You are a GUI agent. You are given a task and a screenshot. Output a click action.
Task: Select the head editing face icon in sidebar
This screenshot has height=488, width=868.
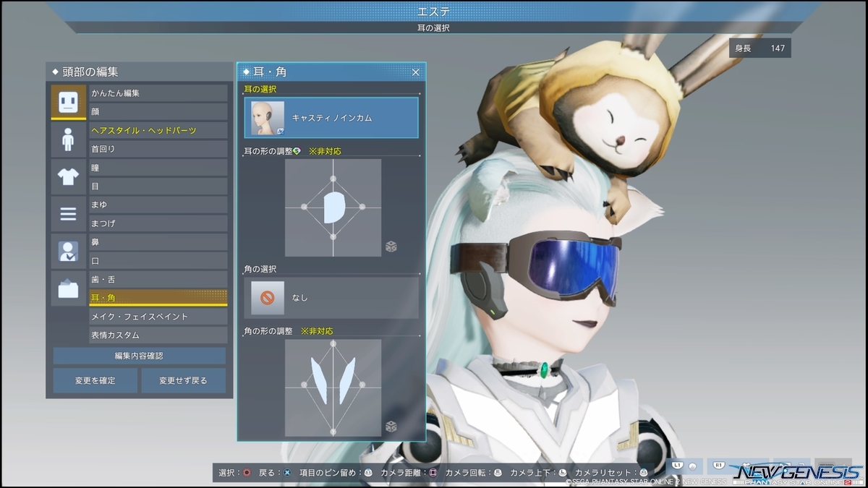[x=68, y=102]
